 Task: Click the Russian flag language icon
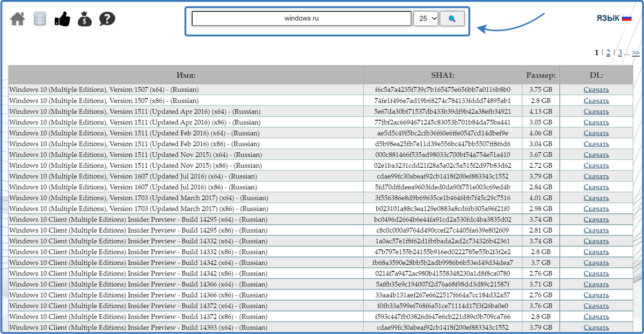627,18
